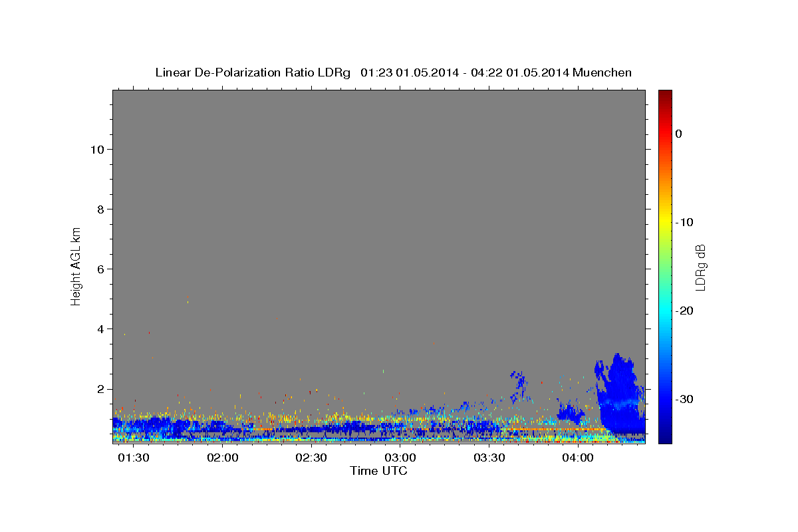Click the 2 km height tick label
Image resolution: width=798 pixels, height=532 pixels.
(100, 389)
